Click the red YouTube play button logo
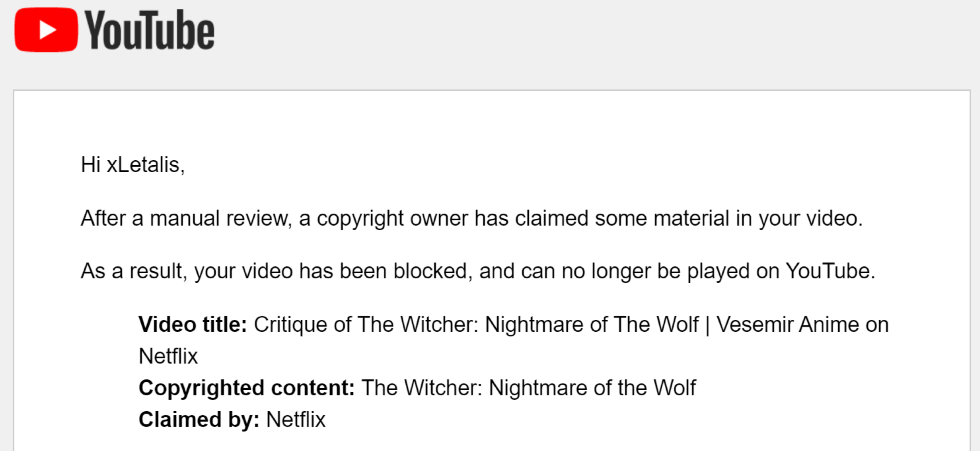The width and height of the screenshot is (980, 451). 46,30
